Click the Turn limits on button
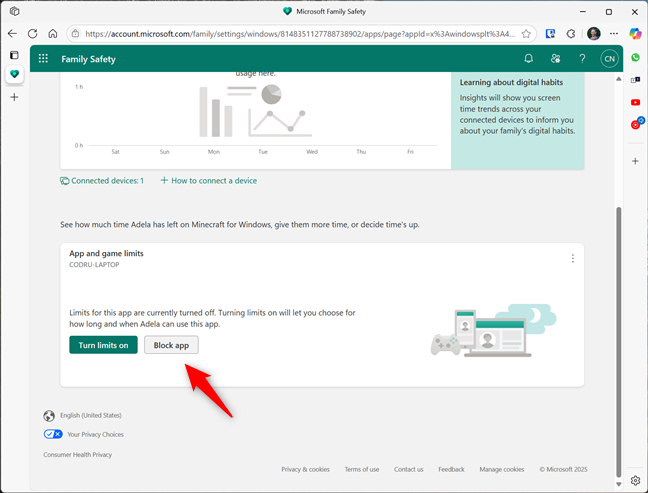The image size is (648, 493). click(x=103, y=345)
